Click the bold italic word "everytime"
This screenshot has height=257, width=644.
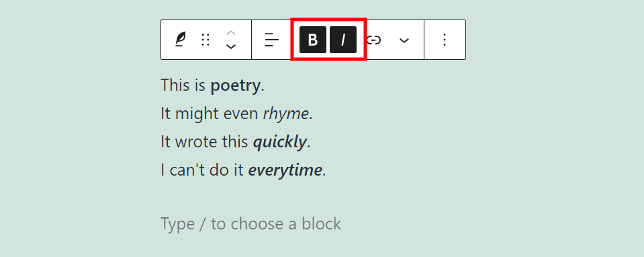[x=285, y=170]
